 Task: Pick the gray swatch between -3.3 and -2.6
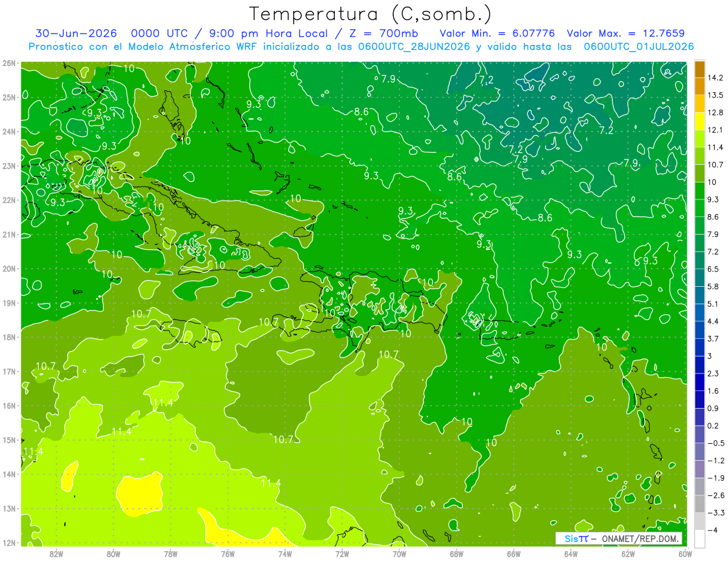coord(699,504)
